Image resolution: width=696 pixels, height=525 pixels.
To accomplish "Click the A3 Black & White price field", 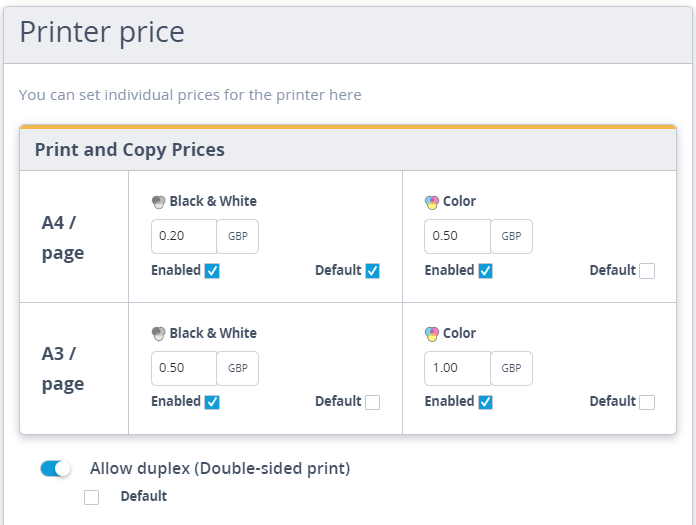I will [184, 368].
